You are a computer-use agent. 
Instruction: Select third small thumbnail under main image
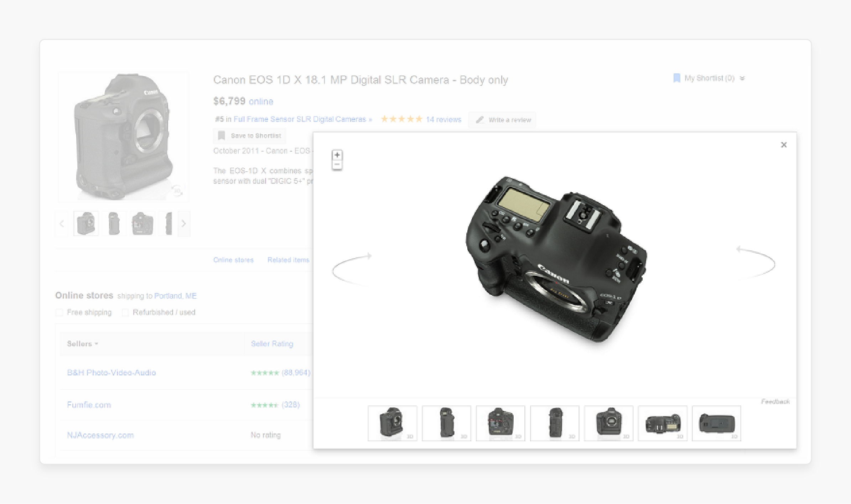pos(142,223)
